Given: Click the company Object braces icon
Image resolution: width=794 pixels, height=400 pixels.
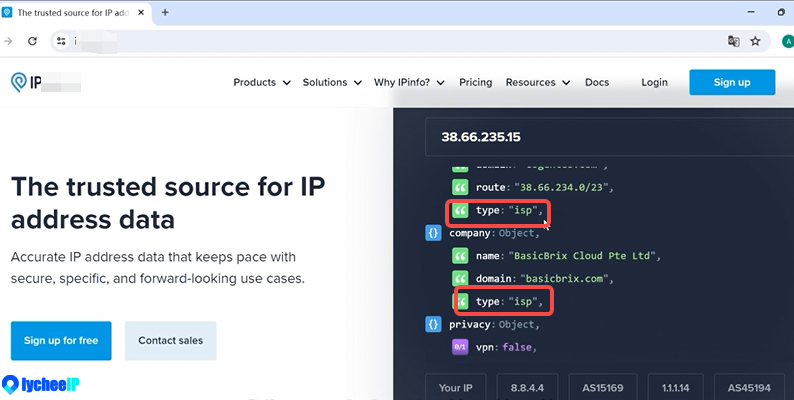Looking at the screenshot, I should click(434, 233).
